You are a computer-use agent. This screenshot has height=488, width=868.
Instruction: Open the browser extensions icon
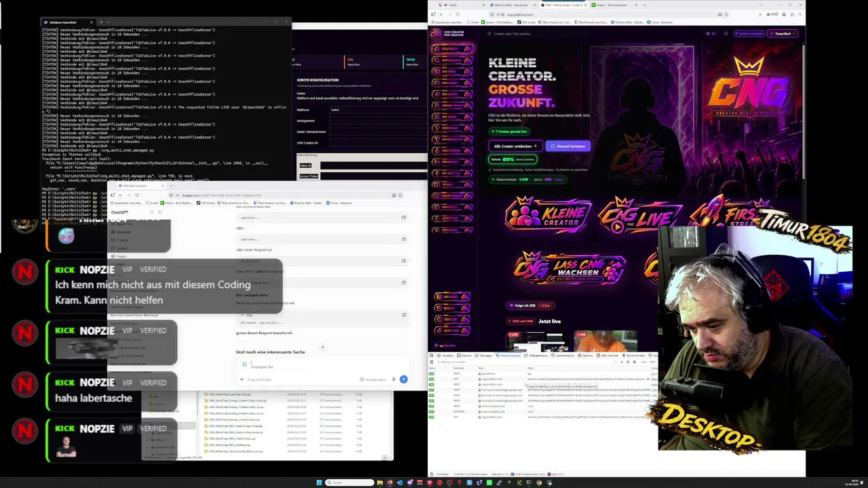[793, 14]
